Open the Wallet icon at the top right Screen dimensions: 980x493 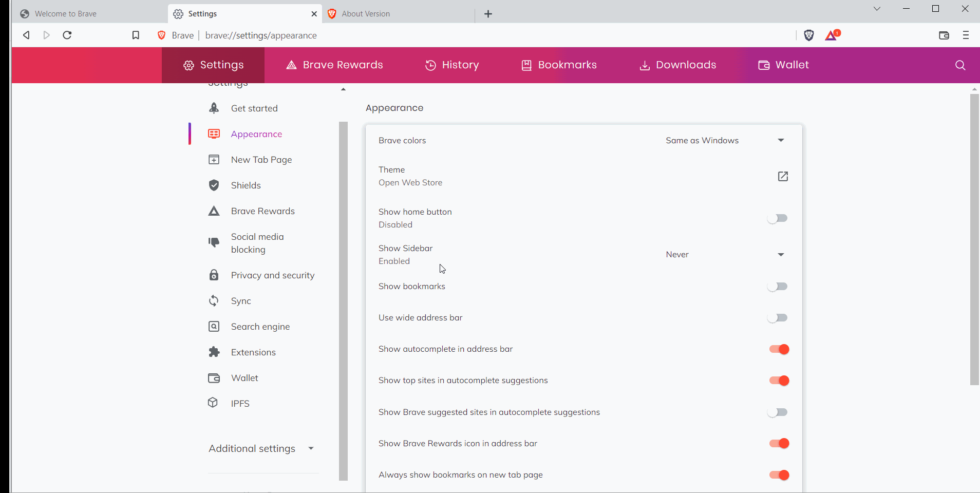944,35
